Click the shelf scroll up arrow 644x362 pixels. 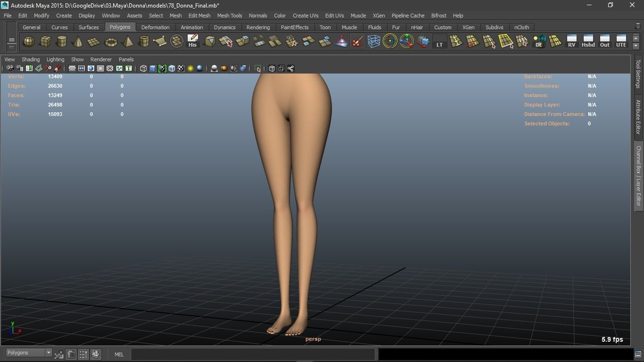pos(636,38)
